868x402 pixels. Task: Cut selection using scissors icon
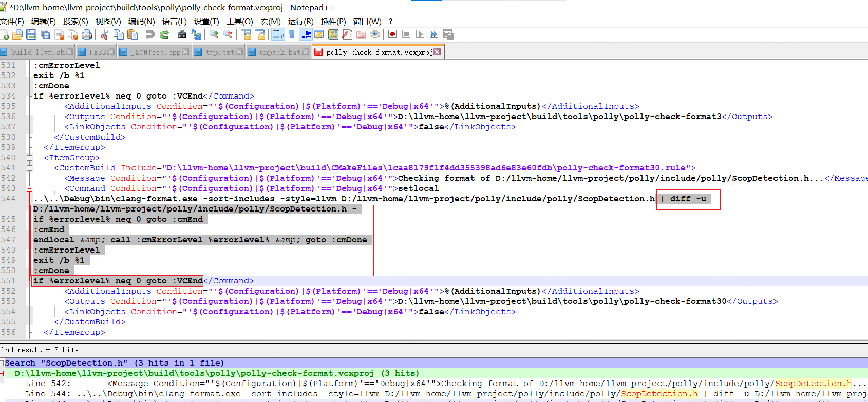[x=104, y=34]
